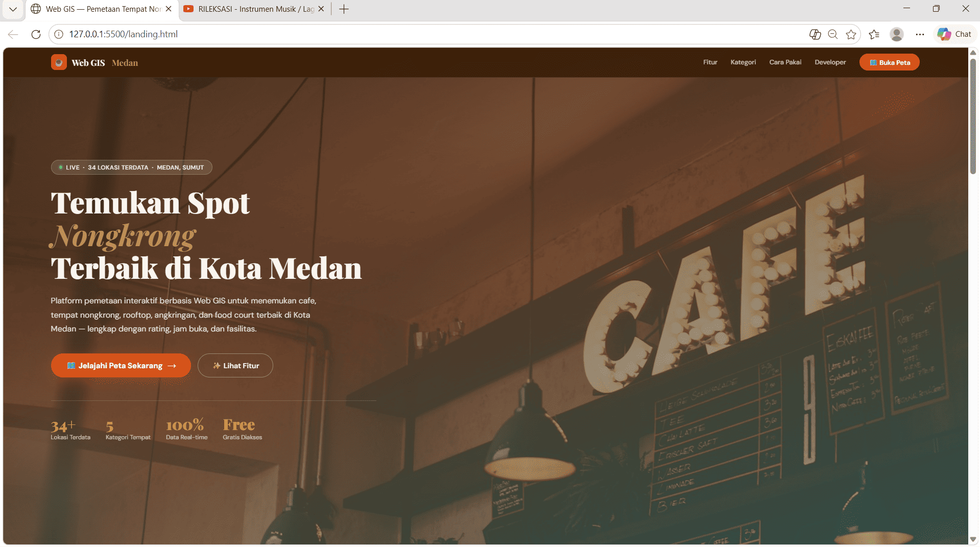
Task: Click the scrollbar down arrow
Action: [x=973, y=539]
